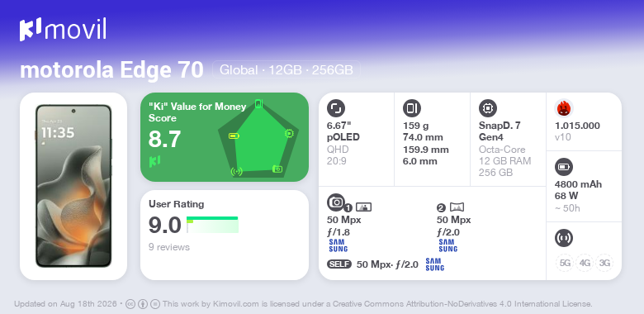
Task: Click the wide-angle camera 2 icon
Action: pyautogui.click(x=457, y=207)
